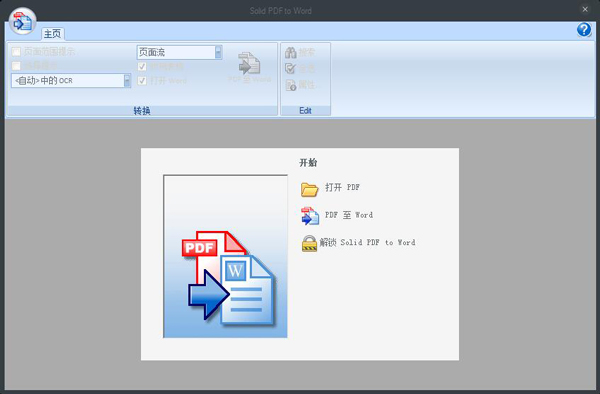The image size is (600, 394).
Task: Click the padlock unlock icon
Action: (309, 243)
